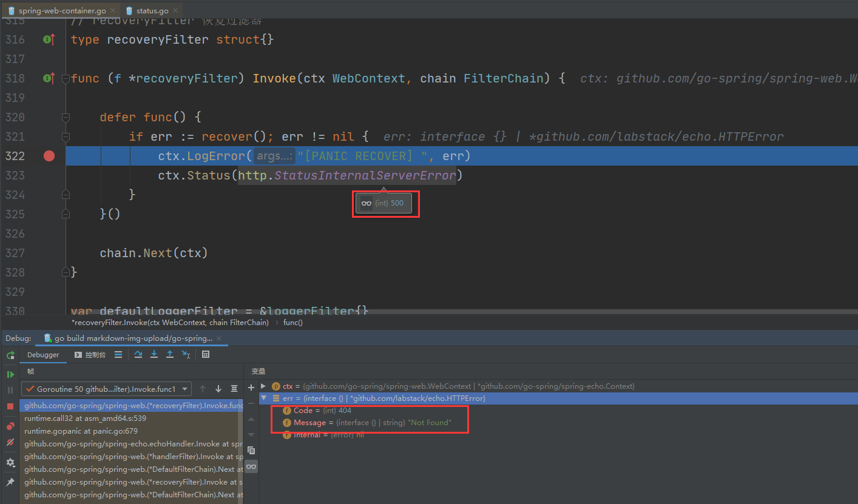The width and height of the screenshot is (858, 504).
Task: Click the fold end marker at line 324
Action: pos(66,195)
